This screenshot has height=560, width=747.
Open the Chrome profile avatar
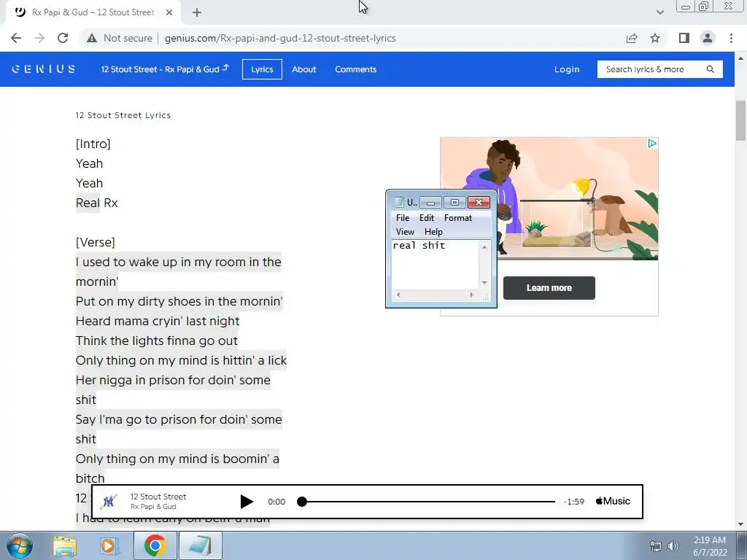[708, 38]
